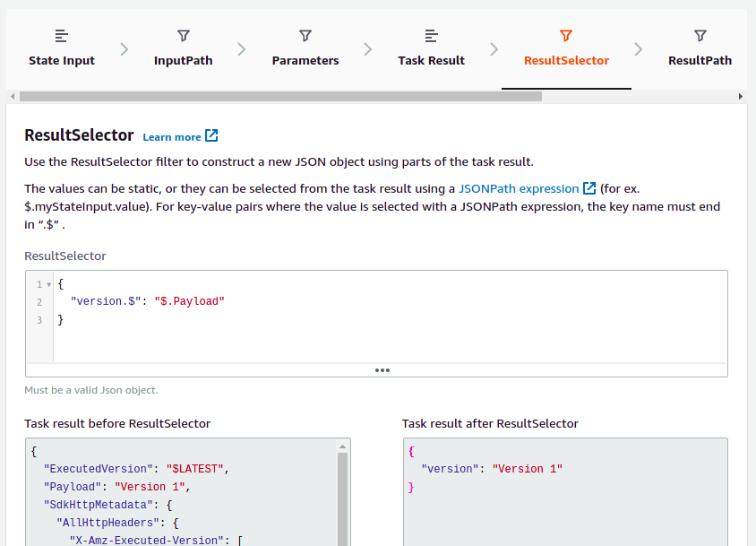Viewport: 756px width, 546px height.
Task: Follow the JSONPath expression link
Action: [x=519, y=189]
